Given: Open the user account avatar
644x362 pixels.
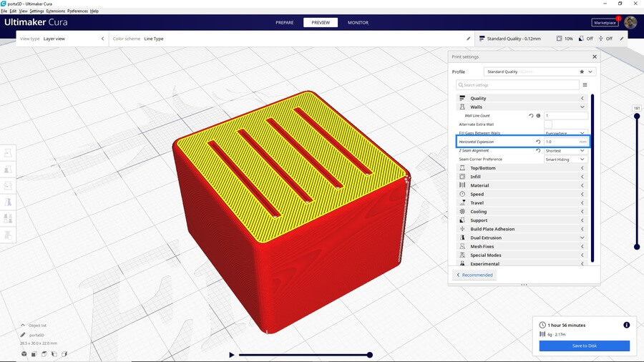Looking at the screenshot, I should (630, 22).
